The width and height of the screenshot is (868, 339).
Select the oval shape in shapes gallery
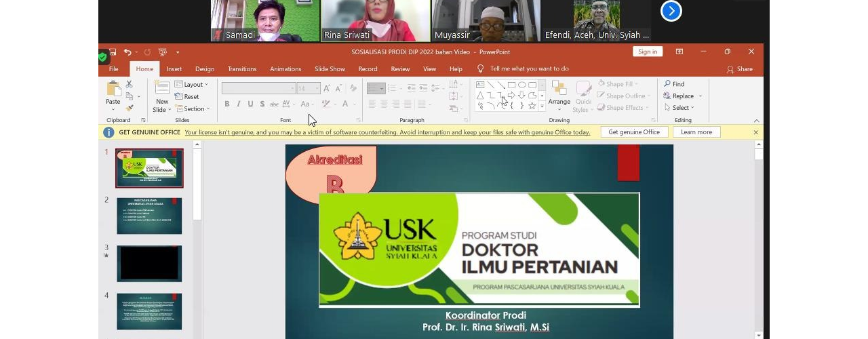[x=522, y=85]
